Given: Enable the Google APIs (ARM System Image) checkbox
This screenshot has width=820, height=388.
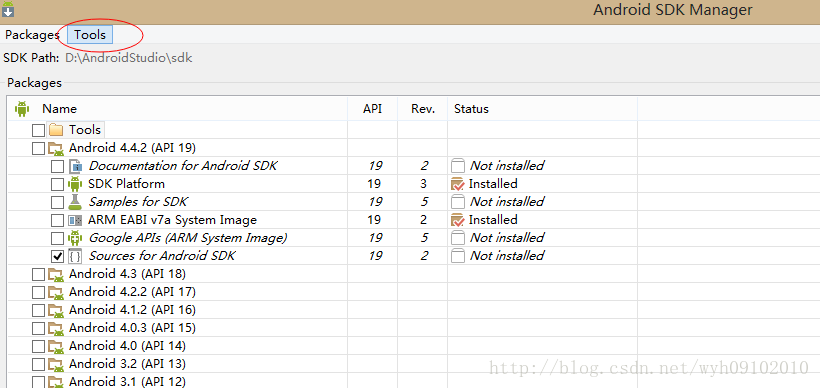Looking at the screenshot, I should point(57,238).
